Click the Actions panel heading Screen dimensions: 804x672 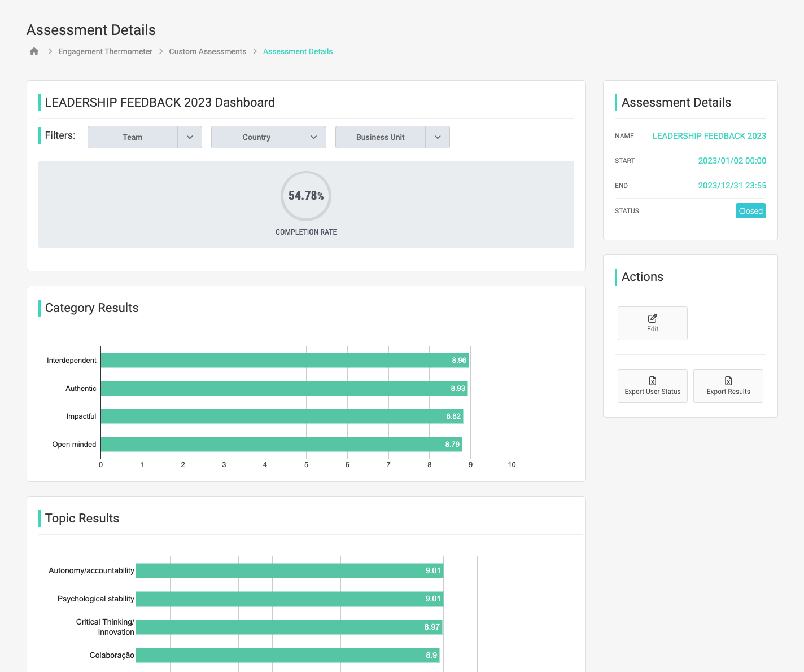pyautogui.click(x=643, y=277)
